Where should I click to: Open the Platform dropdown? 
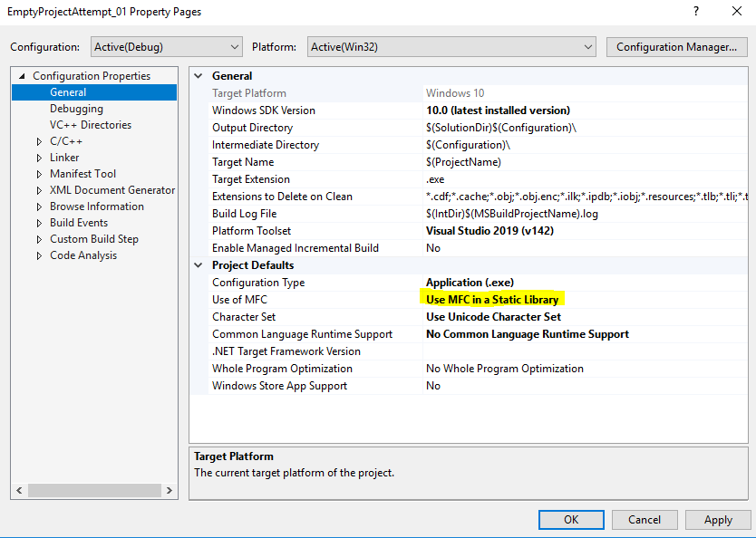click(451, 46)
